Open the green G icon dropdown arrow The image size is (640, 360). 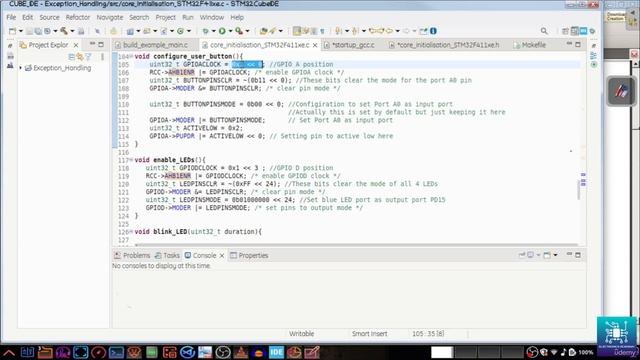click(x=189, y=31)
